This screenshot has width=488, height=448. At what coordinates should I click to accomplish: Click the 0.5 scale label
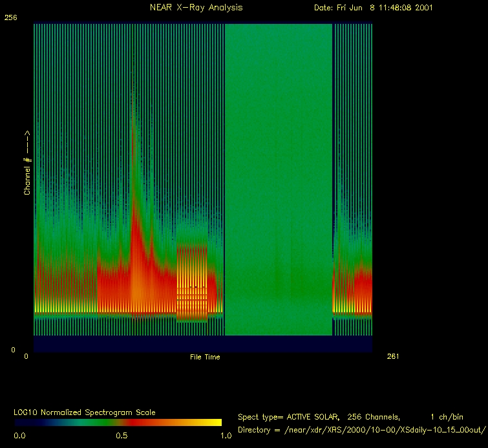[122, 436]
